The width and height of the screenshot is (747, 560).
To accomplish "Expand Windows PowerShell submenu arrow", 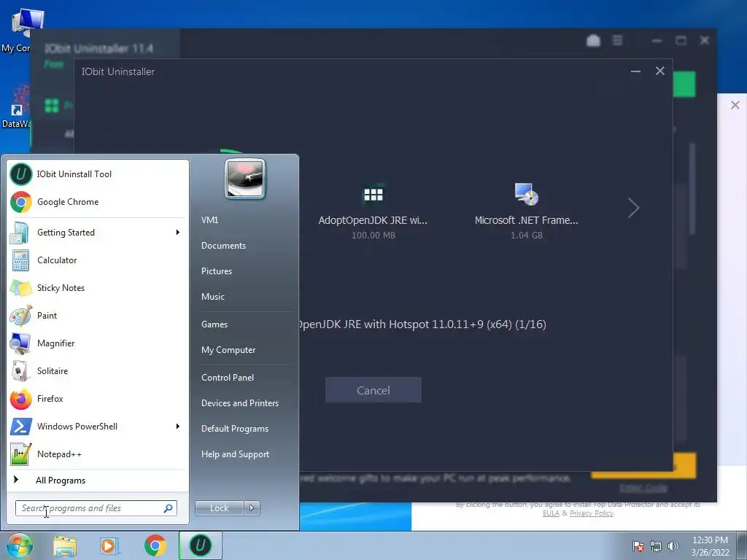I will [178, 426].
